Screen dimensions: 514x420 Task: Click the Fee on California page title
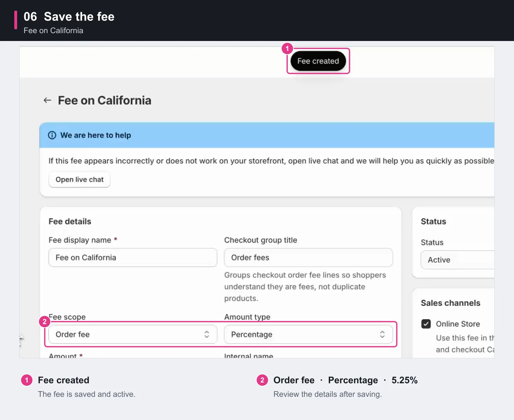pyautogui.click(x=105, y=101)
